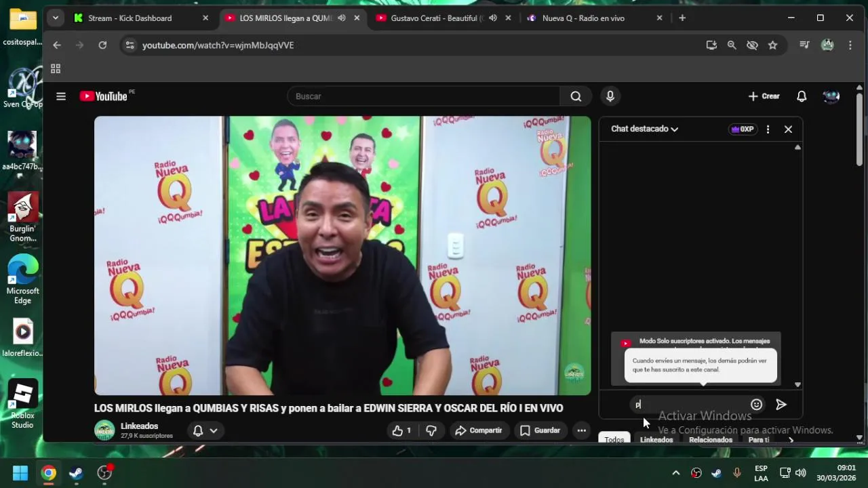Select Roblox Studio desktop shortcut
The width and height of the screenshot is (868, 488).
coord(22,405)
